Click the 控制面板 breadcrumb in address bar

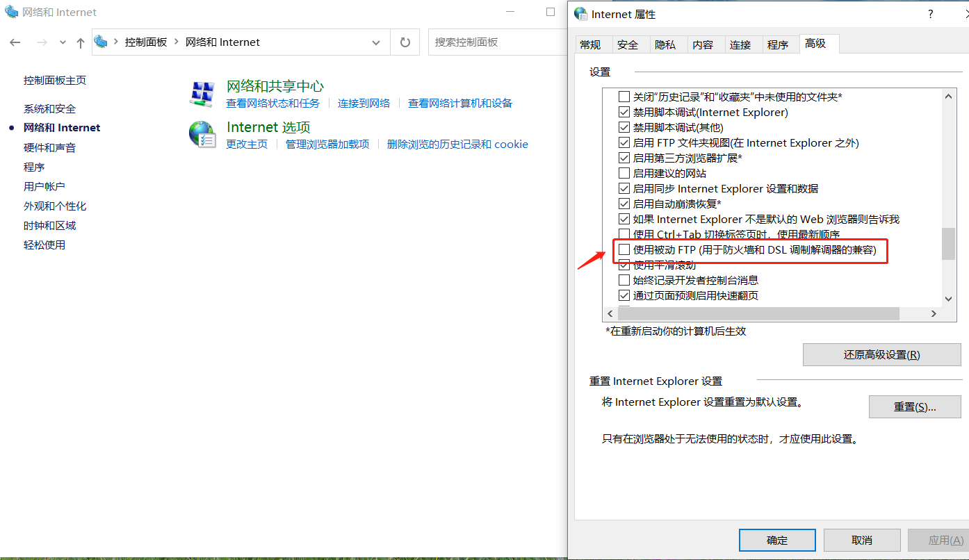146,42
